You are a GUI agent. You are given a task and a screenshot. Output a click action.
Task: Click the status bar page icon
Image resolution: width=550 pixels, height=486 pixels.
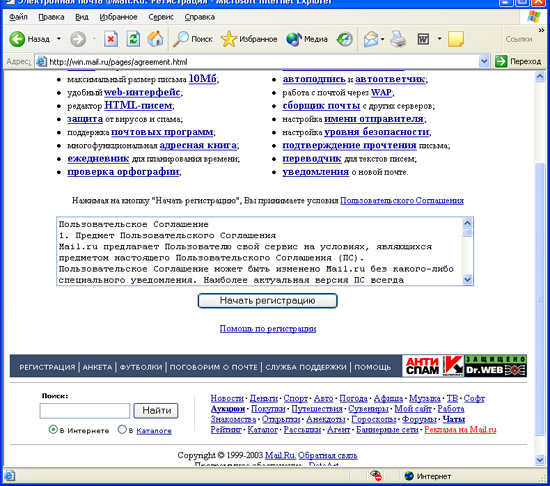point(9,476)
